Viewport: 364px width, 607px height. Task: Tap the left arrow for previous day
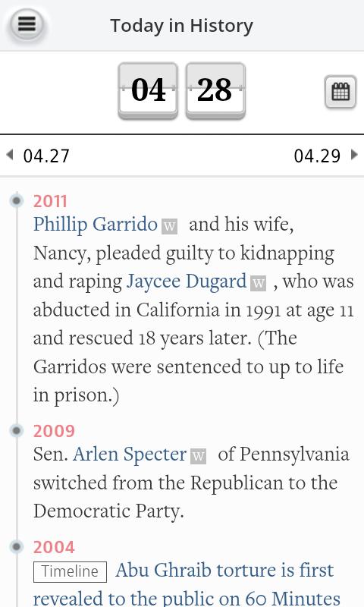pos(10,155)
